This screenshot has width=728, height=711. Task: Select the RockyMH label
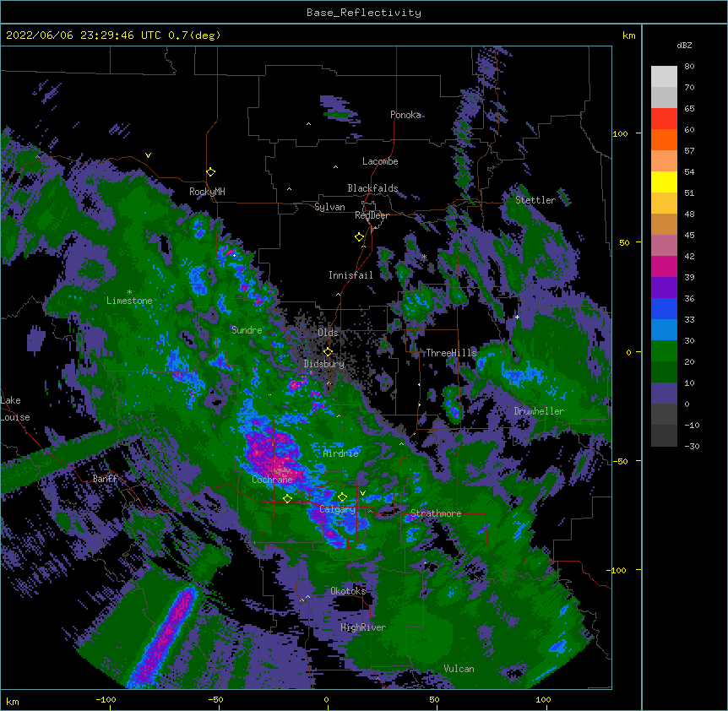(x=207, y=191)
